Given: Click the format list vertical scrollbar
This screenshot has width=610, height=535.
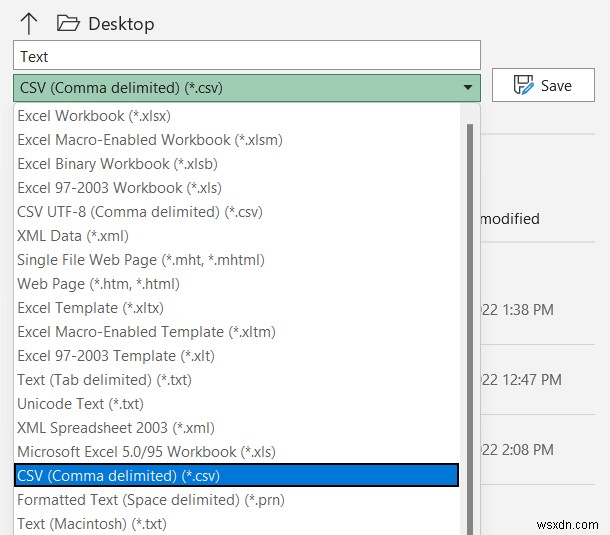Looking at the screenshot, I should pos(470,329).
